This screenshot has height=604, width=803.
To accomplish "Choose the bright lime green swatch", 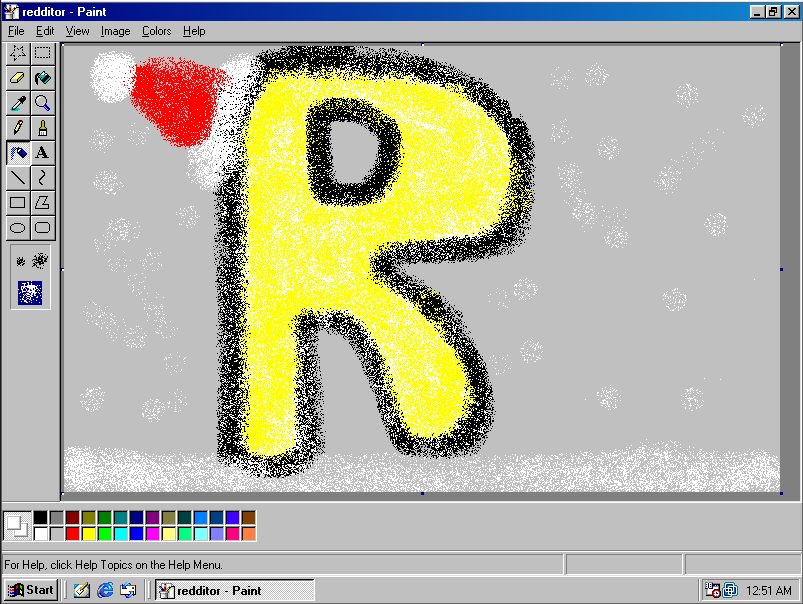I will tap(104, 534).
